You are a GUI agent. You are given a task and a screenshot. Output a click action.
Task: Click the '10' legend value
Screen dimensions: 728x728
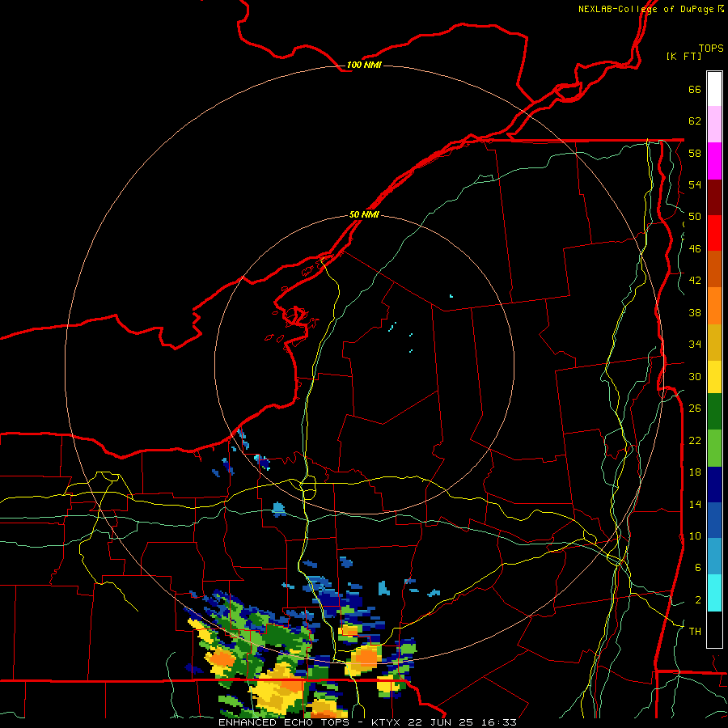pos(695,536)
